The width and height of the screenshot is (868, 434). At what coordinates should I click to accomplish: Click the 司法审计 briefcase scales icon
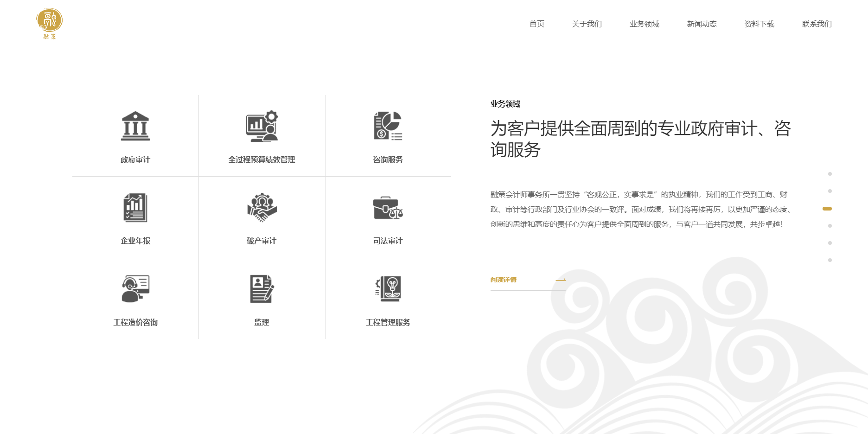[388, 208]
